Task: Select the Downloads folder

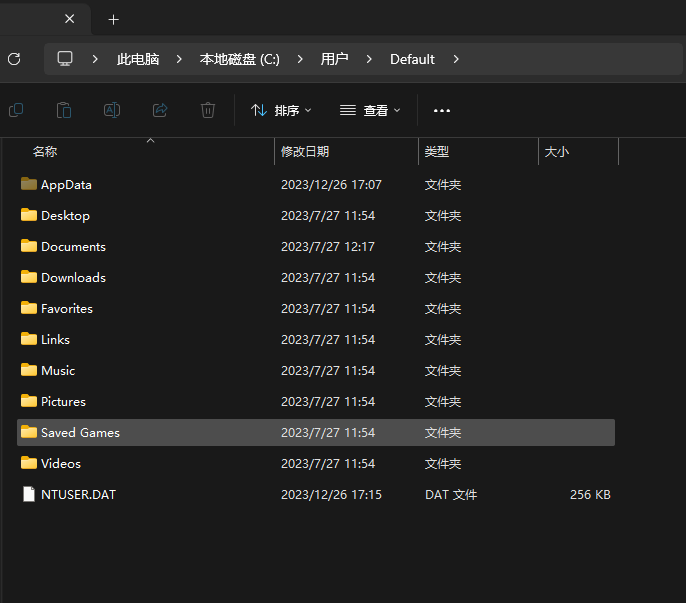Action: [73, 278]
